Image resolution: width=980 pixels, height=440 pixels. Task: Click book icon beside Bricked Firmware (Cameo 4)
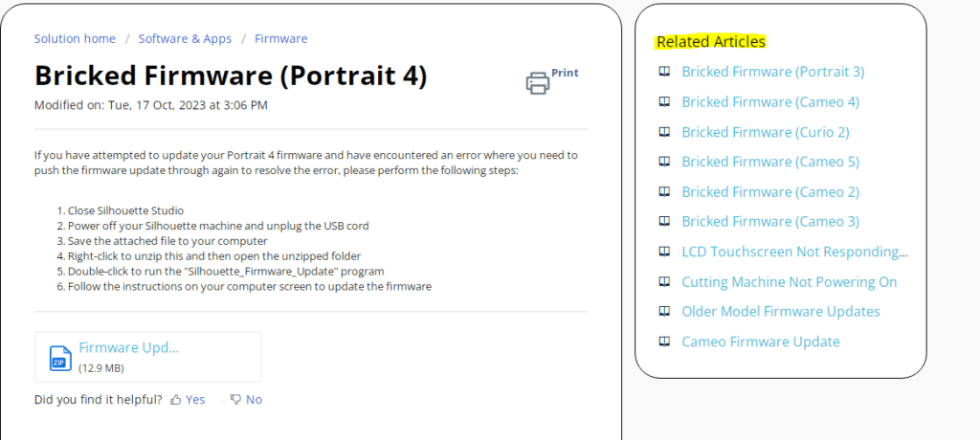coord(664,101)
